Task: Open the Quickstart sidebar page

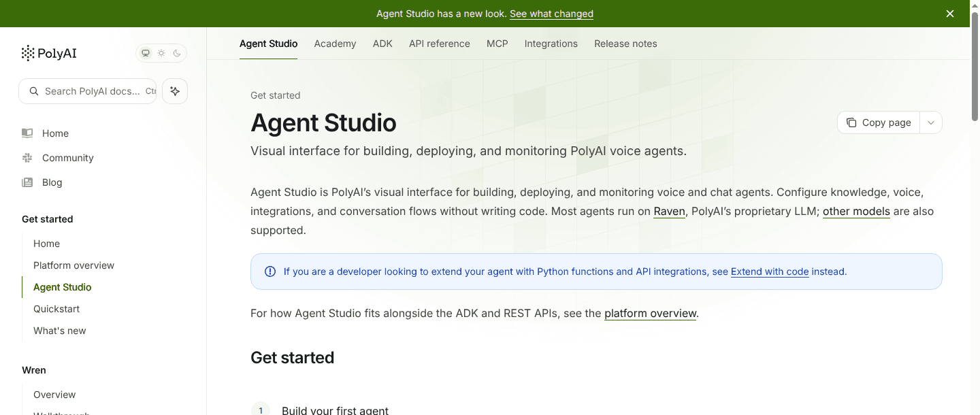Action: pyautogui.click(x=56, y=309)
